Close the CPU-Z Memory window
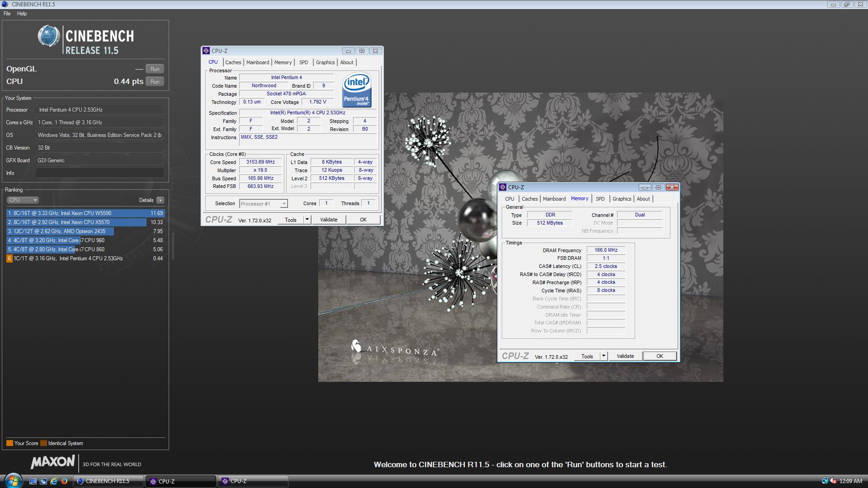Viewport: 868px width, 488px height. point(672,187)
